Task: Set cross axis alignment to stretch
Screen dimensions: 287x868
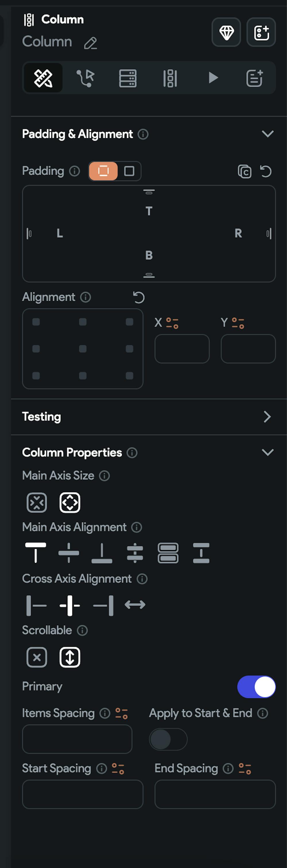Action: pos(135,605)
